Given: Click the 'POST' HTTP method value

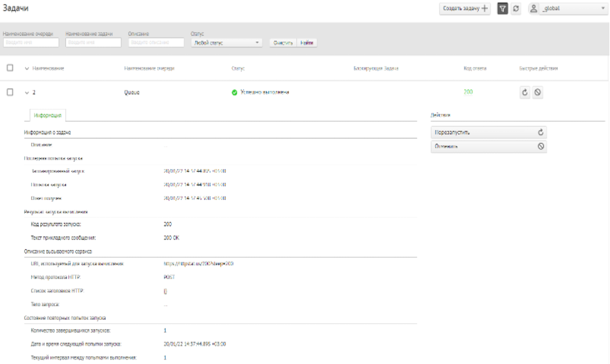Looking at the screenshot, I should (169, 278).
